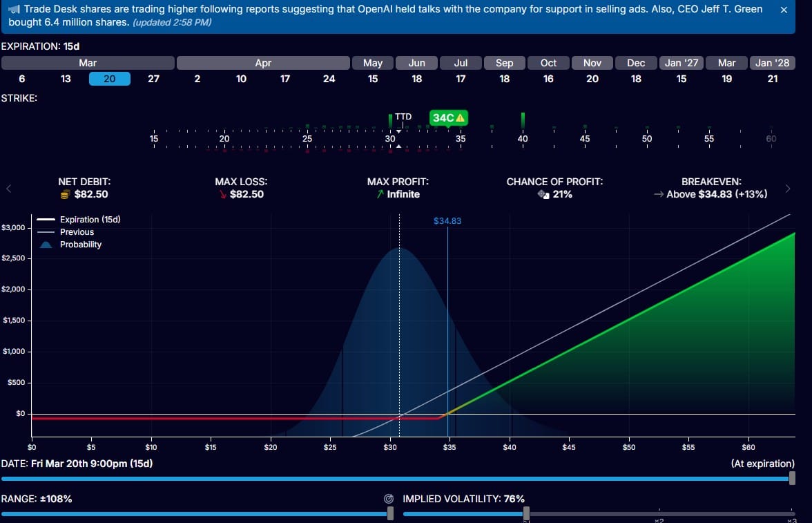The height and width of the screenshot is (523, 812).
Task: Switch to the Jan '28 expiration tab
Action: [x=773, y=62]
